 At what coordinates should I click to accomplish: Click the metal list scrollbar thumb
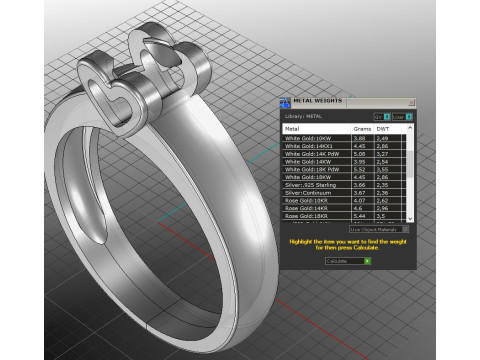pos(410,163)
